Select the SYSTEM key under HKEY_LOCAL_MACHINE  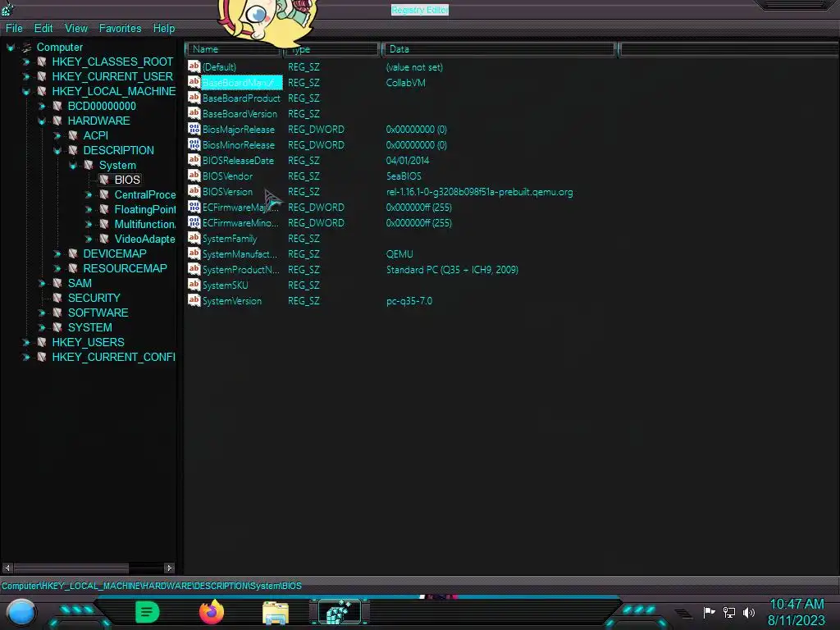pyautogui.click(x=89, y=327)
